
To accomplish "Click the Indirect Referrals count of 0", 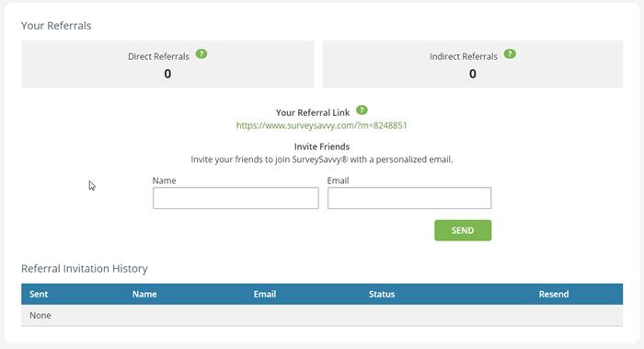I will (x=473, y=74).
